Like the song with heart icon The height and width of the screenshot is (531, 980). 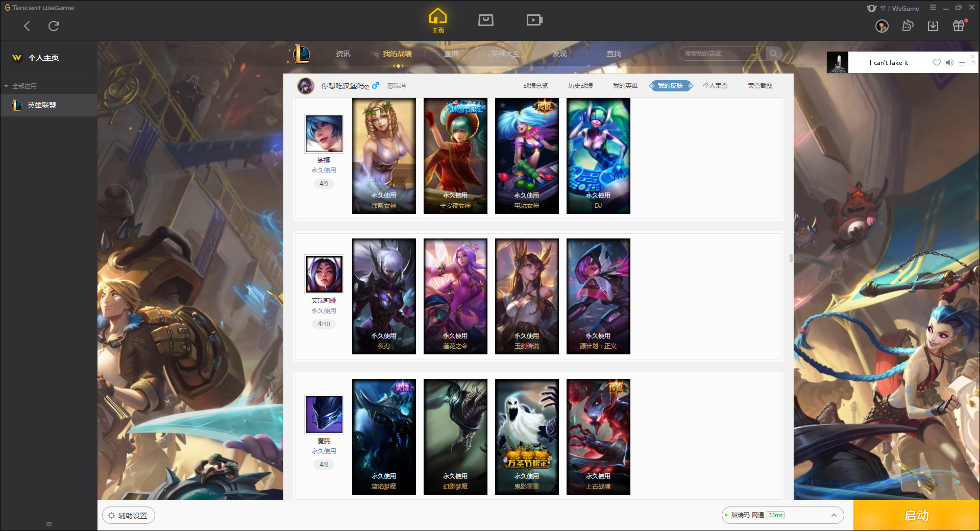[937, 63]
